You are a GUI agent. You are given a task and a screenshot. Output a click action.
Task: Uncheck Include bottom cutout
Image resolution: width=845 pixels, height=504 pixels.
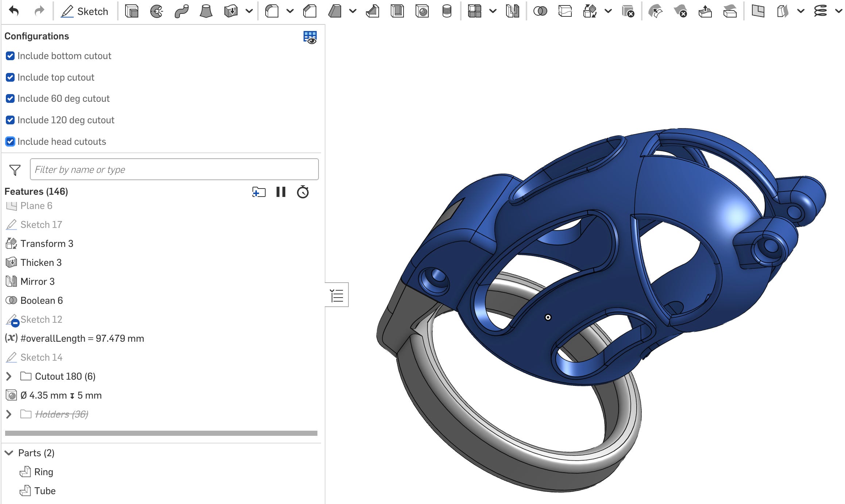coord(10,56)
